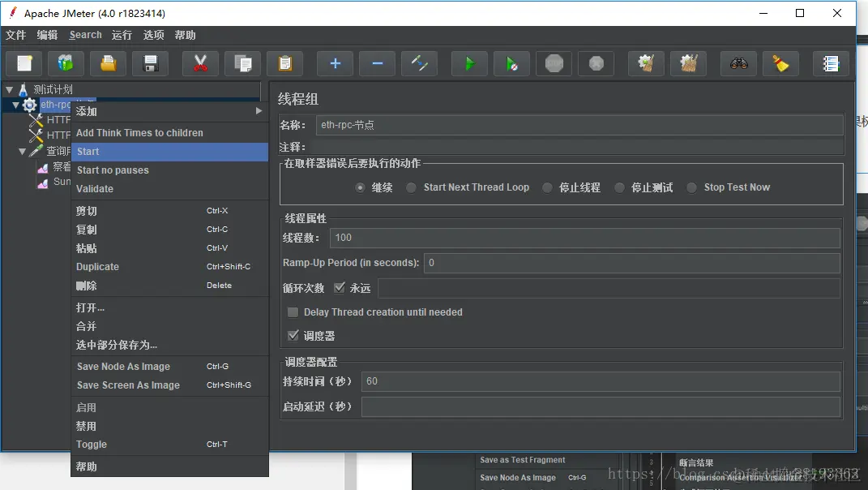Click the blue plus Expand All icon

pyautogui.click(x=335, y=63)
